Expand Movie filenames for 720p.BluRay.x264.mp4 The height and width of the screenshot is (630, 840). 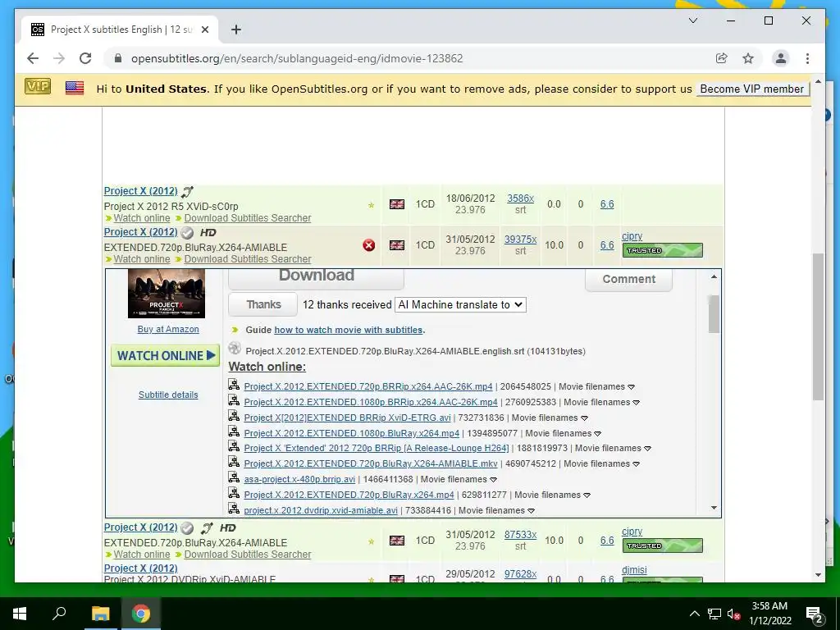[587, 495]
